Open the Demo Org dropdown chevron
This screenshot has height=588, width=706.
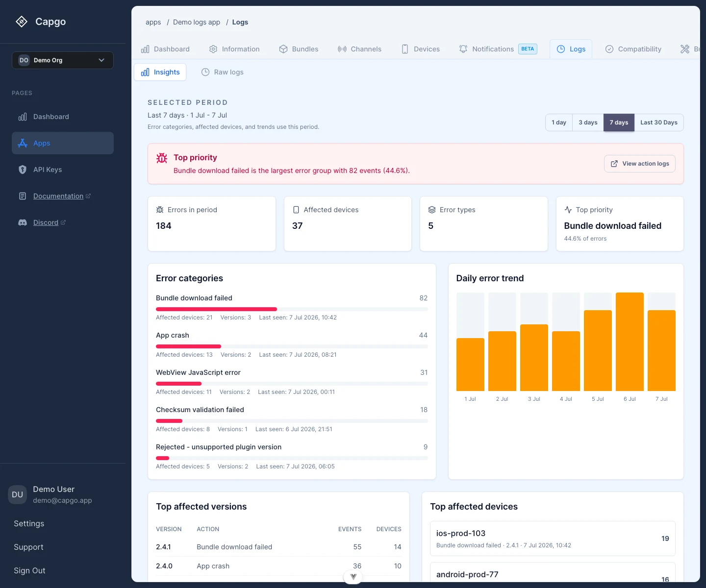pyautogui.click(x=101, y=60)
